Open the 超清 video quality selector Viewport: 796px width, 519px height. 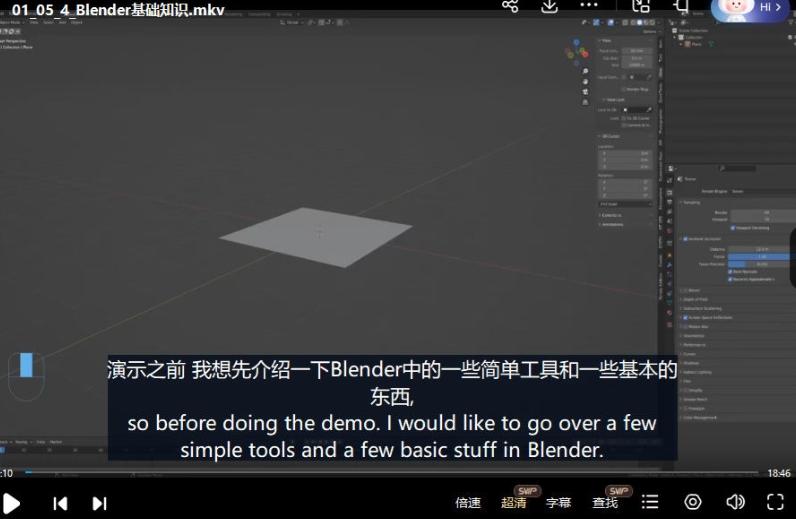click(x=514, y=503)
